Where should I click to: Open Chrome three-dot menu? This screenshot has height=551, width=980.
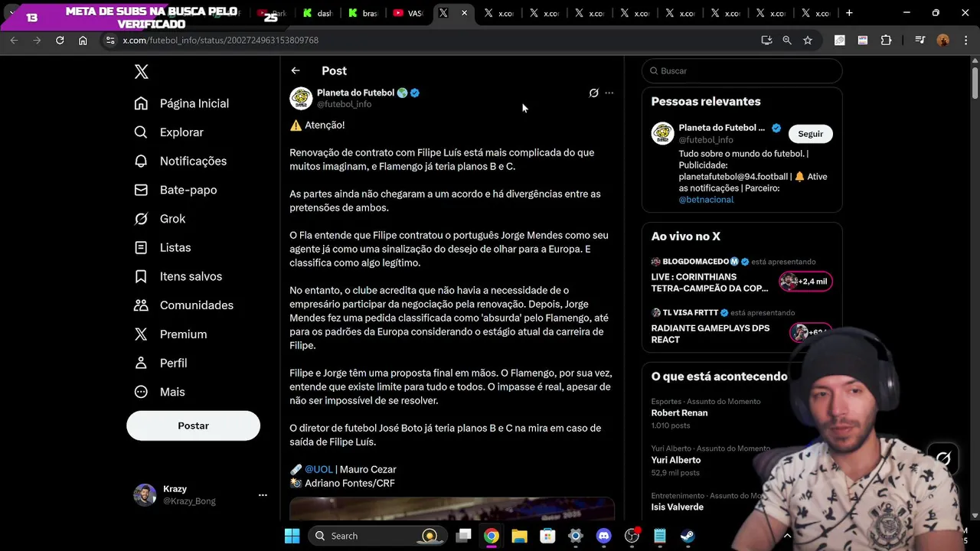point(965,40)
